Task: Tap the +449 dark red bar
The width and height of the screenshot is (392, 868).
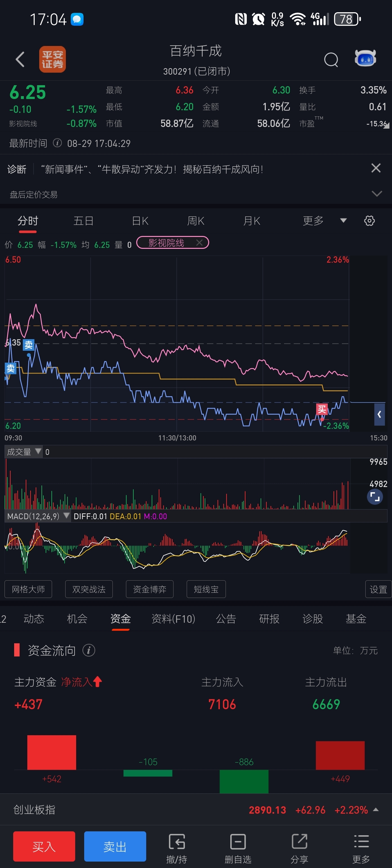Action: tap(340, 755)
